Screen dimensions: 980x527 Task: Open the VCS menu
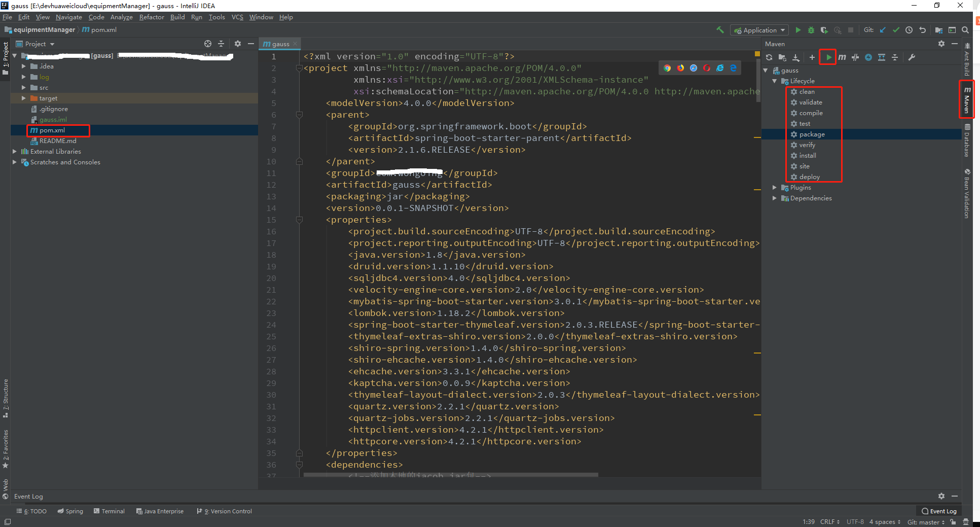pyautogui.click(x=237, y=17)
